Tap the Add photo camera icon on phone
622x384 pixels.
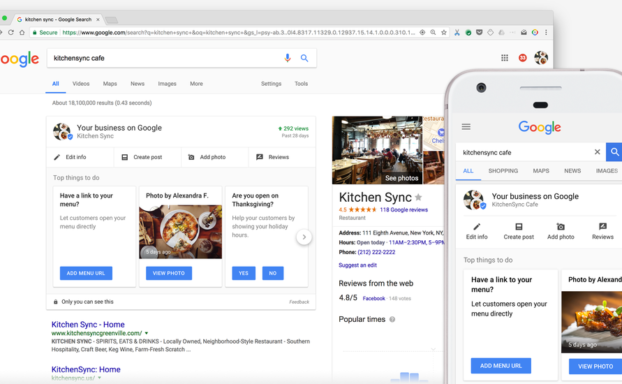(x=561, y=227)
